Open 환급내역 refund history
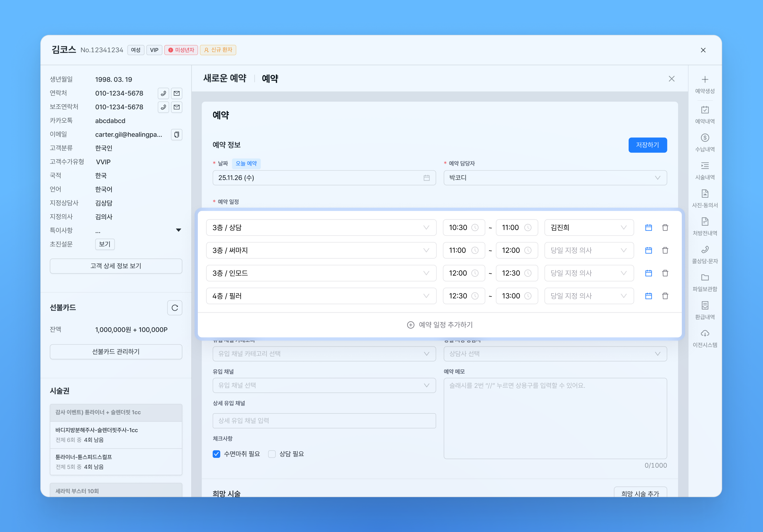 pos(705,310)
